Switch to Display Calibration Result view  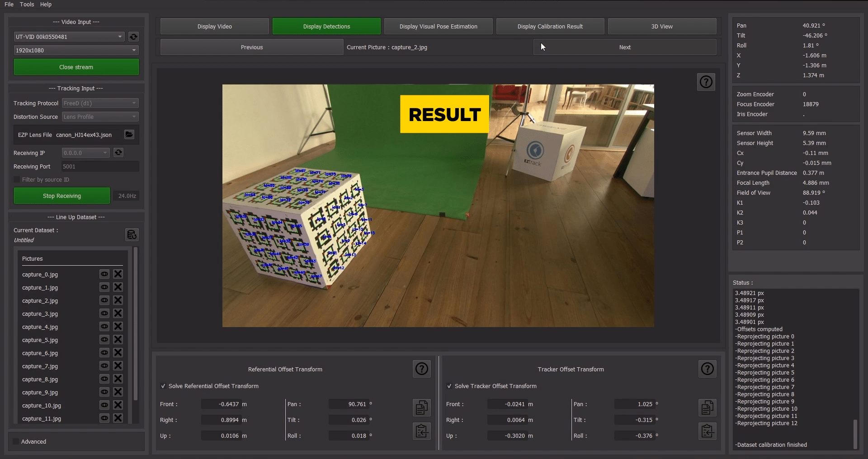tap(550, 27)
